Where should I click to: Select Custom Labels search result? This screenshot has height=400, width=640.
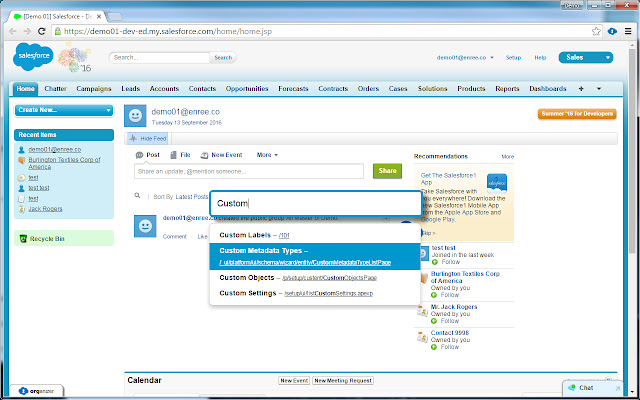point(315,235)
